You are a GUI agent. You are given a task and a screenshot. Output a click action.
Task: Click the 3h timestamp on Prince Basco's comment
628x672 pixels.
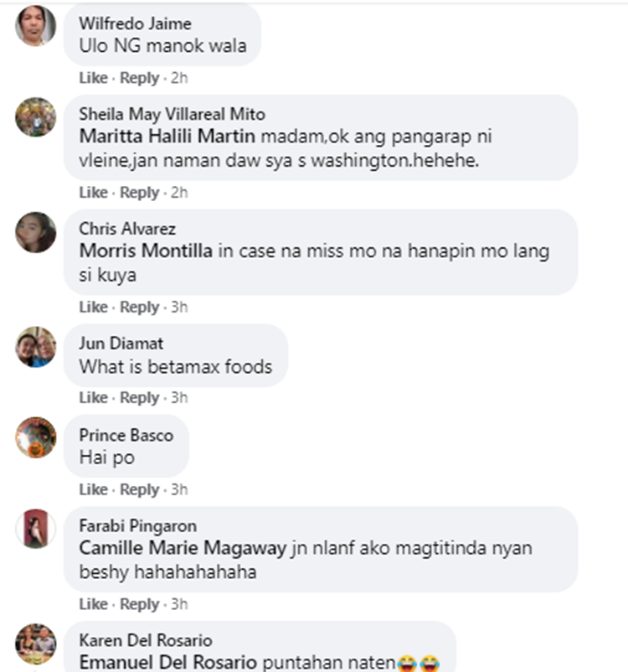pos(179,489)
